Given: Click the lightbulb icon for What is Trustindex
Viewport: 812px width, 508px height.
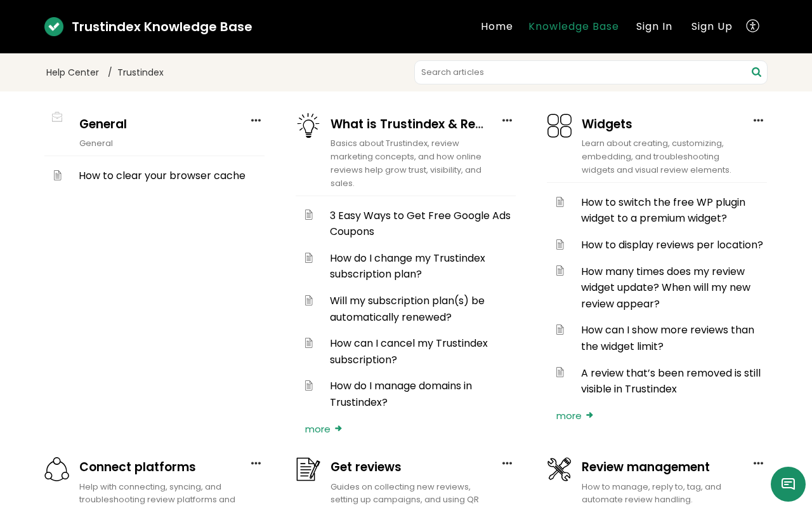Looking at the screenshot, I should (x=308, y=126).
